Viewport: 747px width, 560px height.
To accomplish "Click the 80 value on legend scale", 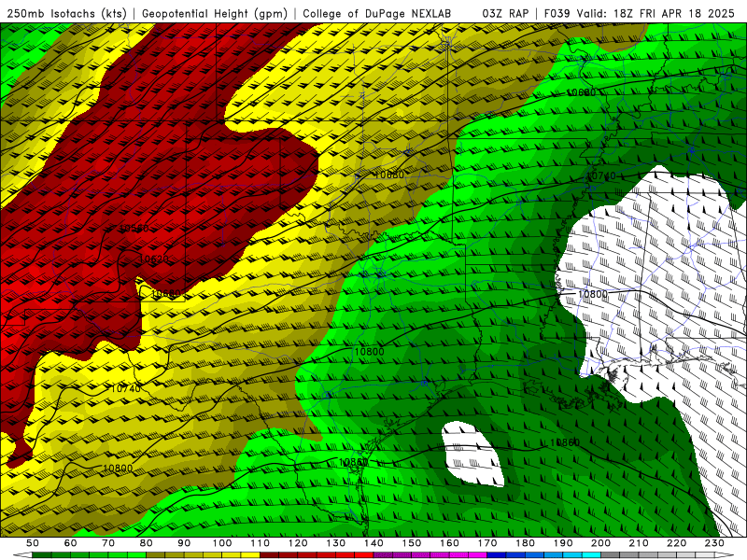I will 147,543.
